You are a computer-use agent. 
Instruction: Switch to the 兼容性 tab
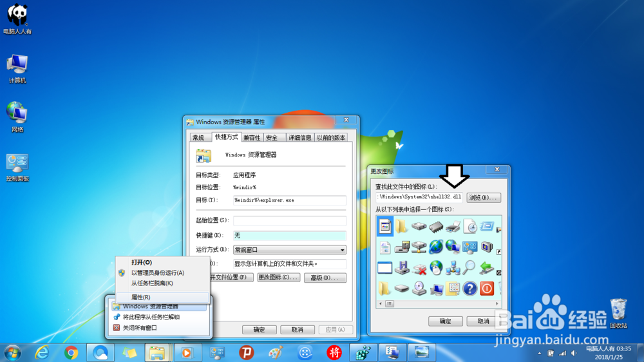coord(252,138)
